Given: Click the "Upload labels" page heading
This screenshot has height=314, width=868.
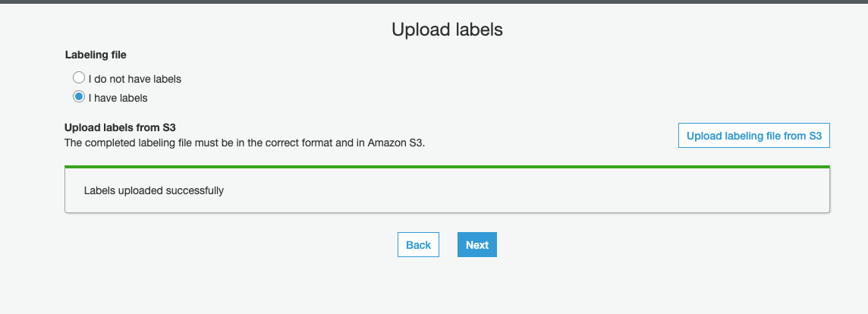Looking at the screenshot, I should [x=447, y=30].
